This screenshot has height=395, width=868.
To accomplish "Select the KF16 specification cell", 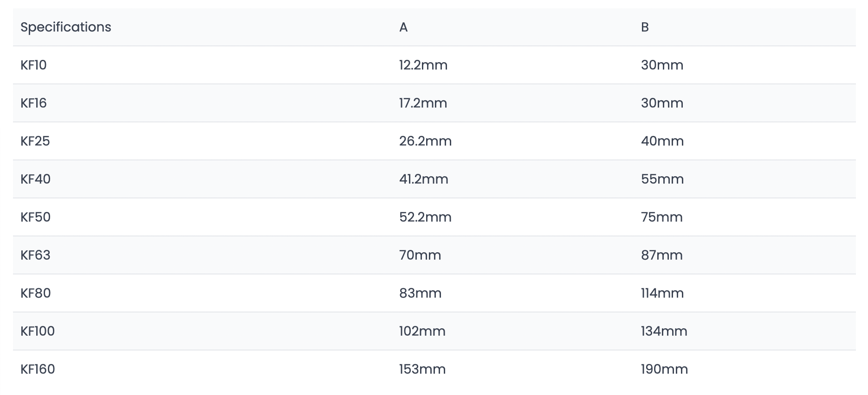I will pyautogui.click(x=33, y=103).
